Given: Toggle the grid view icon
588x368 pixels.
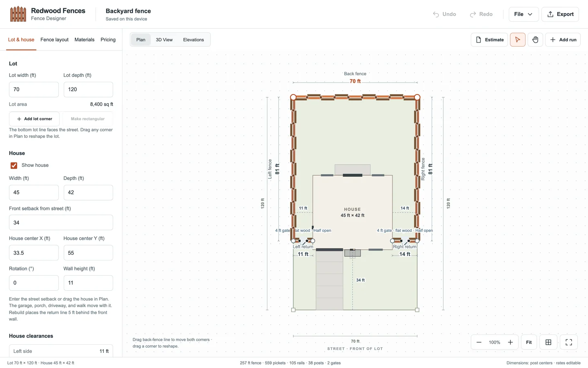Looking at the screenshot, I should point(548,342).
